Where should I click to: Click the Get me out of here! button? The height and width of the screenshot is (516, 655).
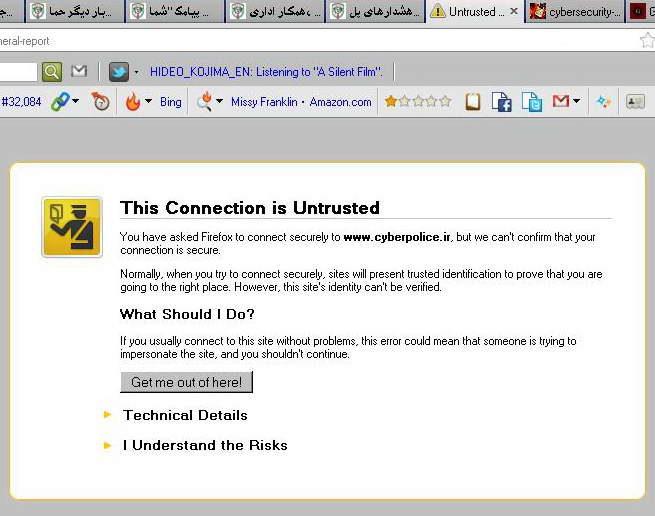tap(187, 382)
